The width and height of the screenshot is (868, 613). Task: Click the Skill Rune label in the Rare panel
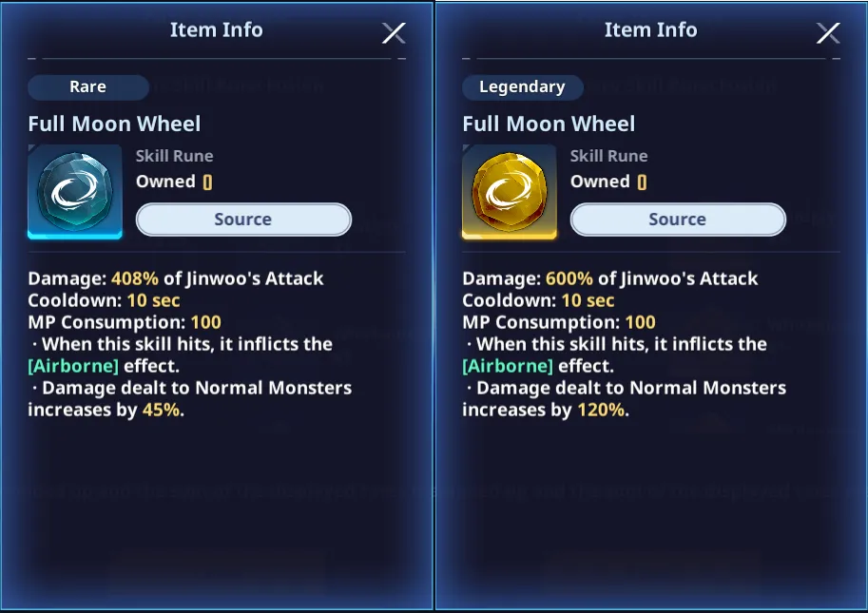pos(174,156)
